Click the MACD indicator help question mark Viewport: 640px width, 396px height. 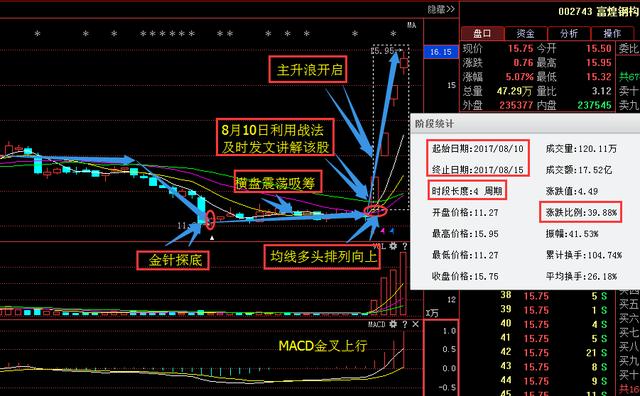point(404,324)
